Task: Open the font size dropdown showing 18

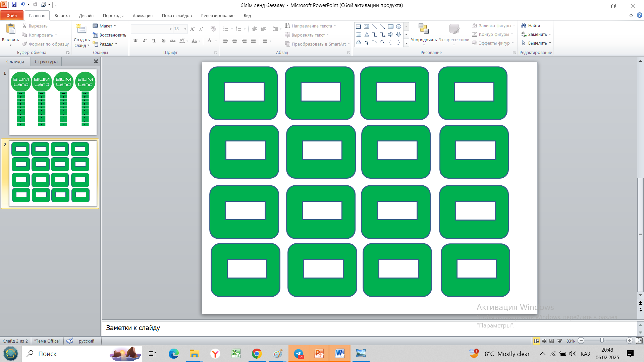Action: 185,29
